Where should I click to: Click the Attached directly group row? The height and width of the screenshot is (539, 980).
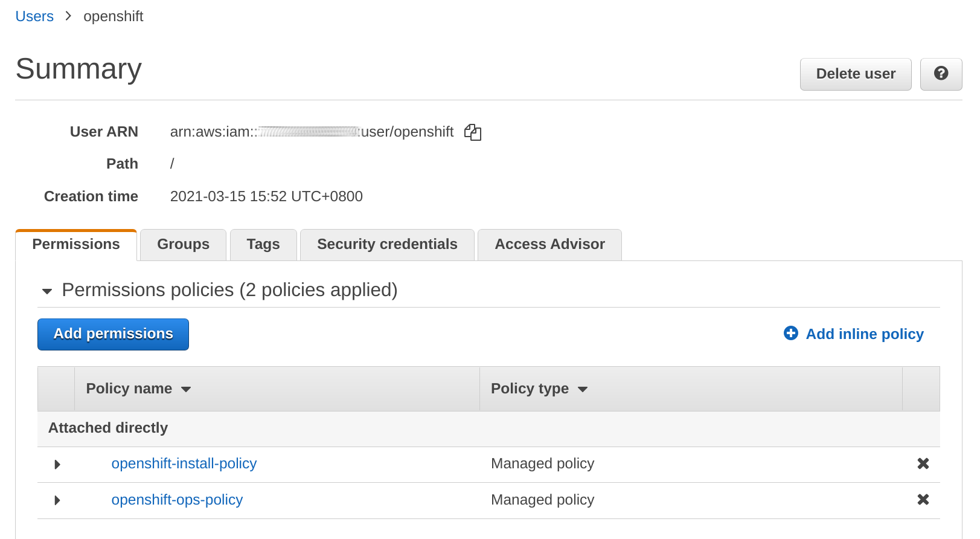[488, 428]
